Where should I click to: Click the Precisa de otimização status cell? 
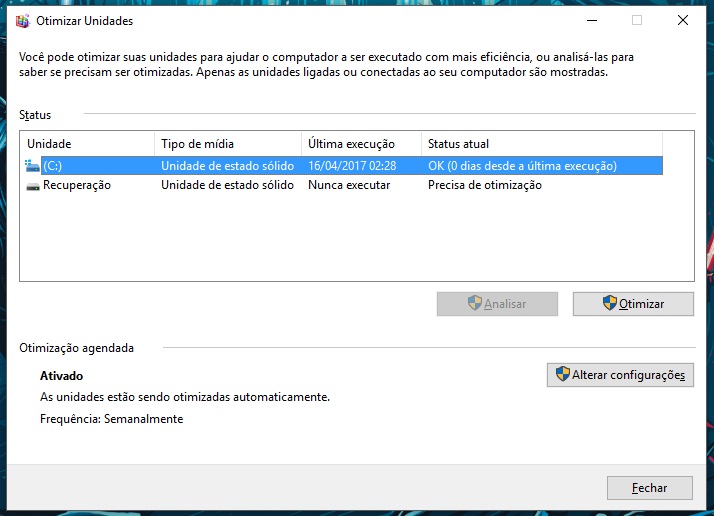484,186
